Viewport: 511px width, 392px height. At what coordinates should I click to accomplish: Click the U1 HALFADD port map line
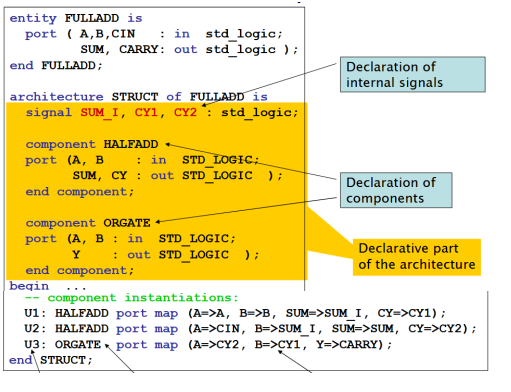[x=235, y=313]
